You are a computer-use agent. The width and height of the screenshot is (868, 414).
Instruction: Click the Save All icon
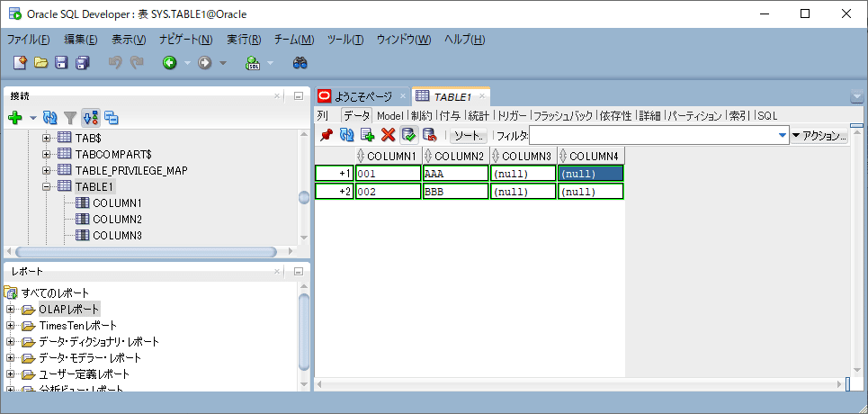83,63
